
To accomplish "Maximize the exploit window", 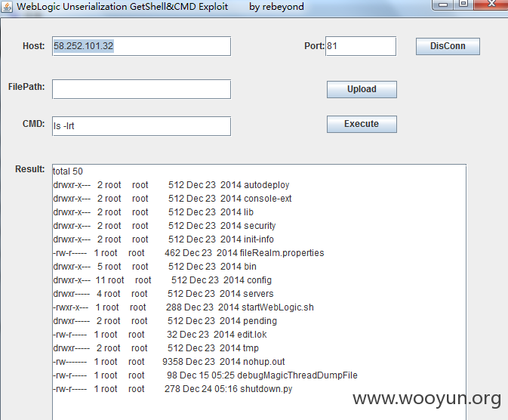I will [463, 5].
